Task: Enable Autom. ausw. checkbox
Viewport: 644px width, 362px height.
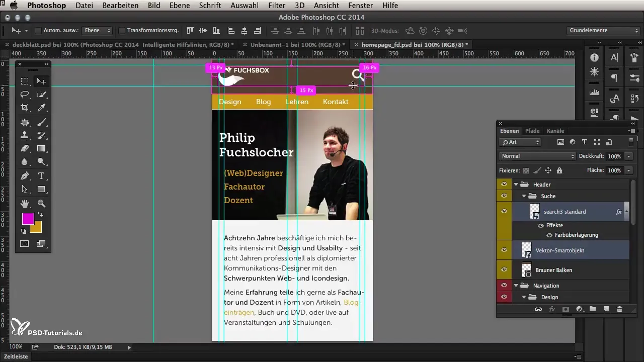Action: (38, 30)
